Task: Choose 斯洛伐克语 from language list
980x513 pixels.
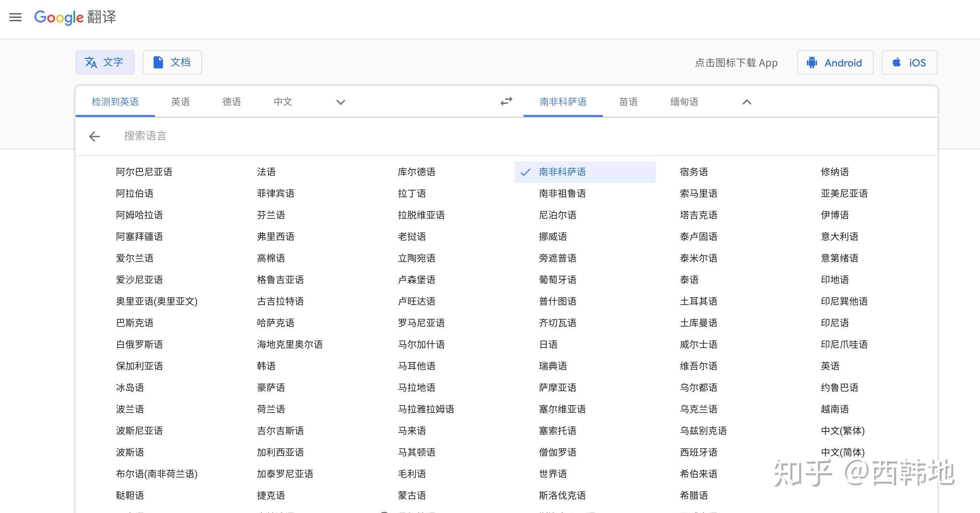Action: (x=562, y=495)
